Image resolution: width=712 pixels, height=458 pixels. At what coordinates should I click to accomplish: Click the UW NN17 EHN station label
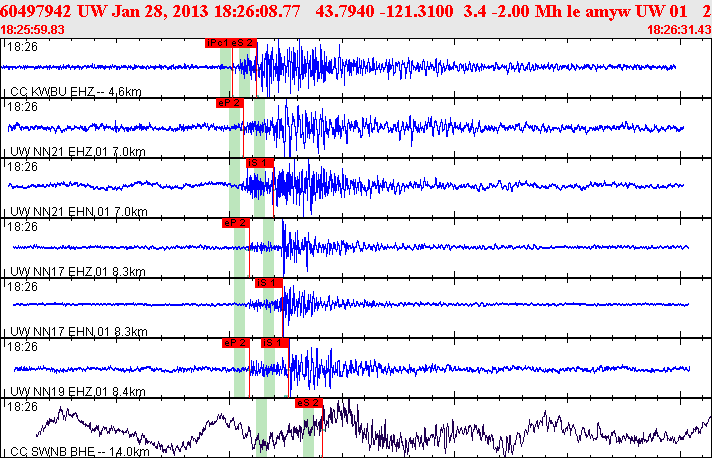click(77, 332)
